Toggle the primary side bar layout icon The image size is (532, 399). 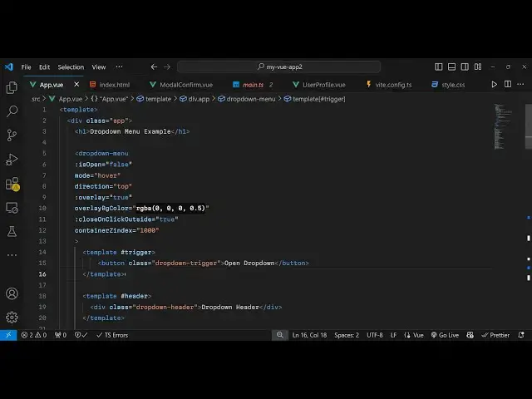point(439,66)
